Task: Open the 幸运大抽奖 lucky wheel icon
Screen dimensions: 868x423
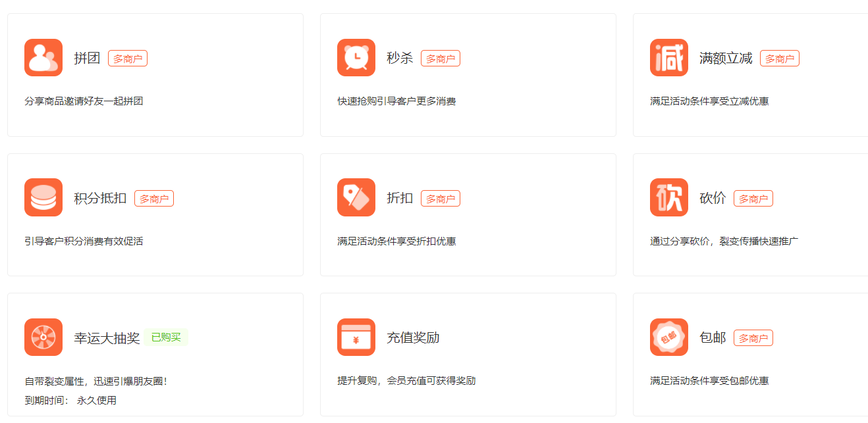Action: [43, 337]
